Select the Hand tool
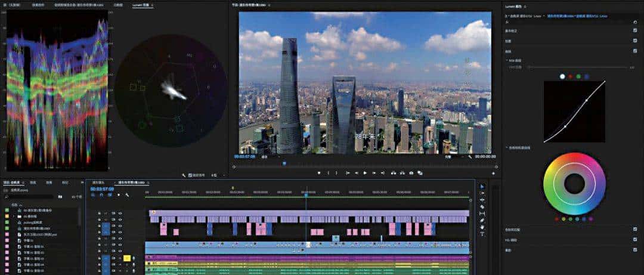 (482, 227)
